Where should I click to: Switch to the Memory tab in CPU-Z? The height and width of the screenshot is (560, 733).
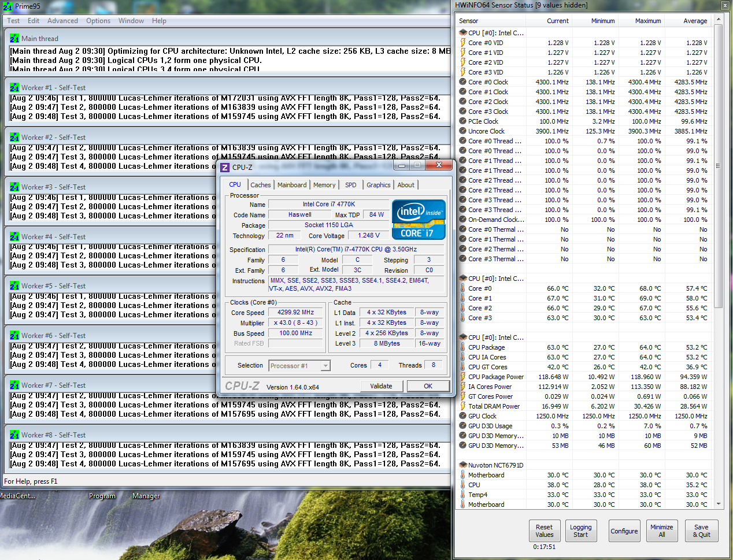point(324,185)
